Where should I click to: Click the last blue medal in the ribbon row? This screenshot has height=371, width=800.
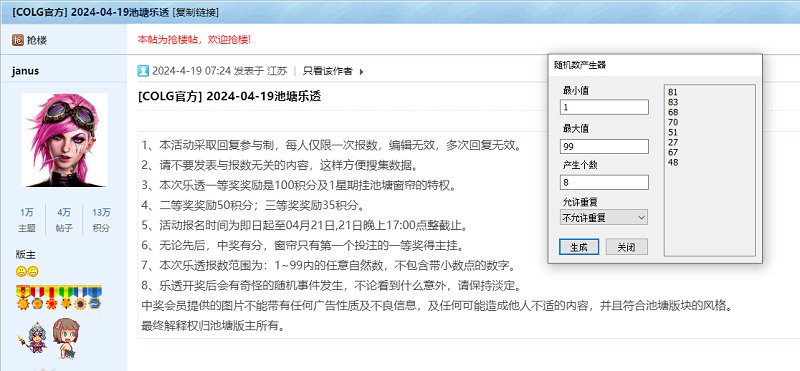point(96,299)
